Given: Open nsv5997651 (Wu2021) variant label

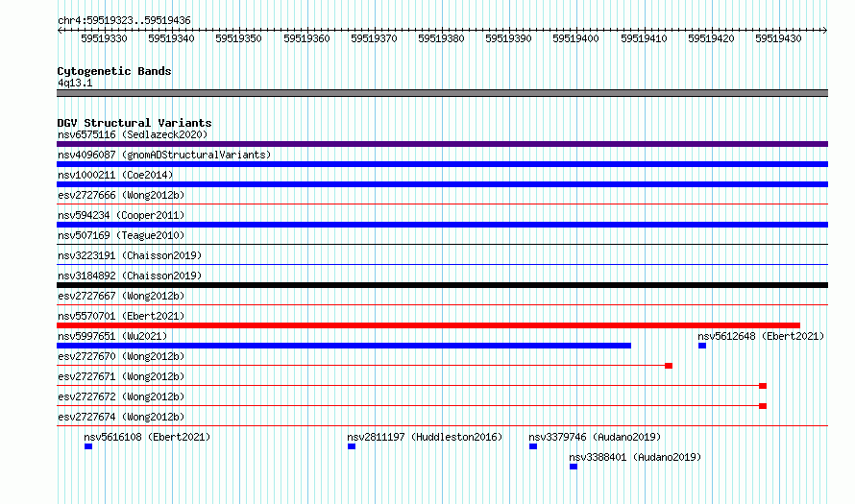Looking at the screenshot, I should (x=112, y=336).
